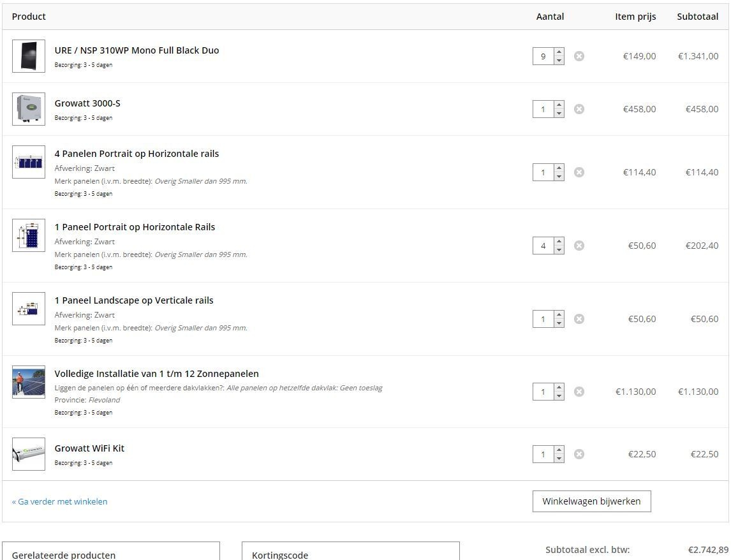This screenshot has height=560, width=731.
Task: Decrease 1 Paneel Portrait quantity
Action: point(559,250)
